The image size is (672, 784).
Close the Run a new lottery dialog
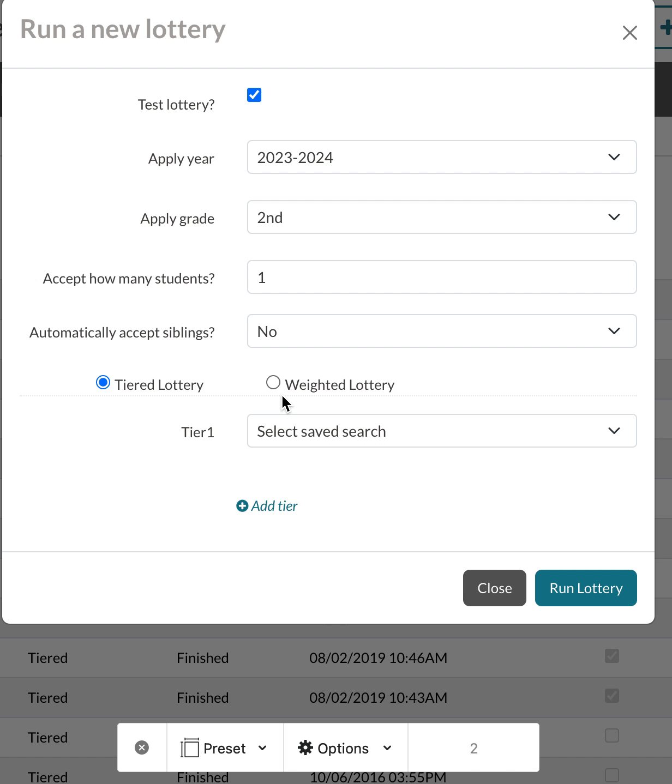point(629,33)
